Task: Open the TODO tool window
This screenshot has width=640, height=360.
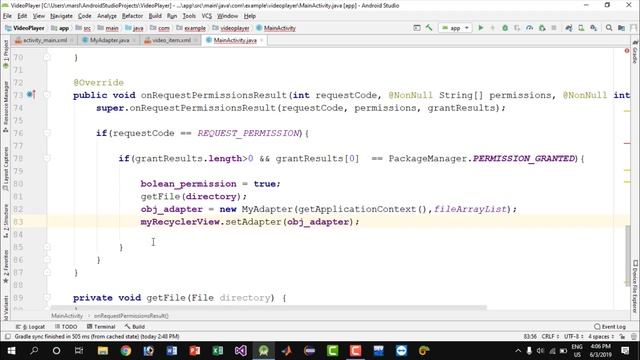Action: 66,327
